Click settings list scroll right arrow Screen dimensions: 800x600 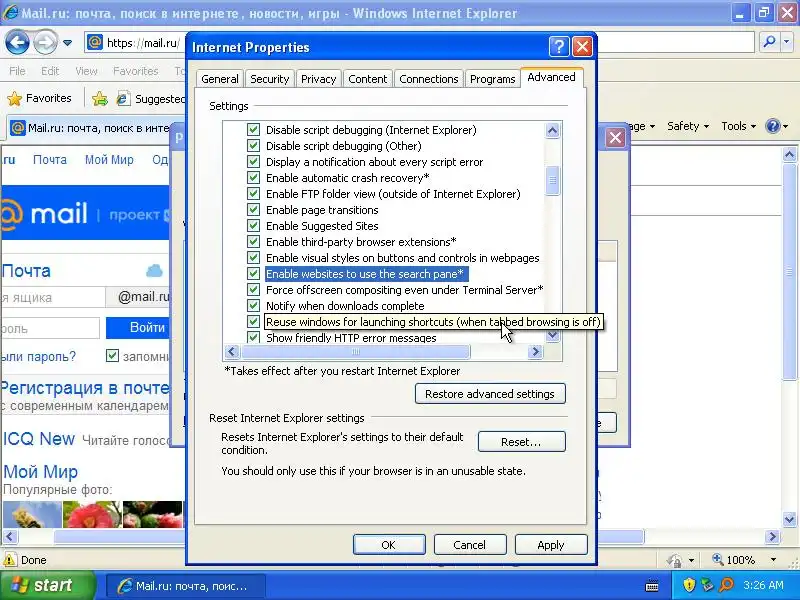pos(535,352)
